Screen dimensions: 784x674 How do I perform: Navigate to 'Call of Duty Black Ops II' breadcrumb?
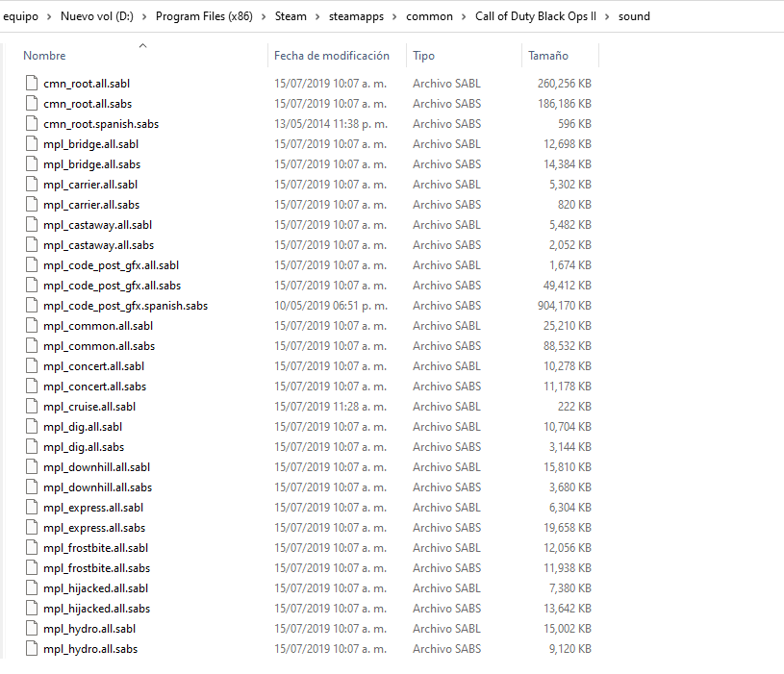pos(536,16)
